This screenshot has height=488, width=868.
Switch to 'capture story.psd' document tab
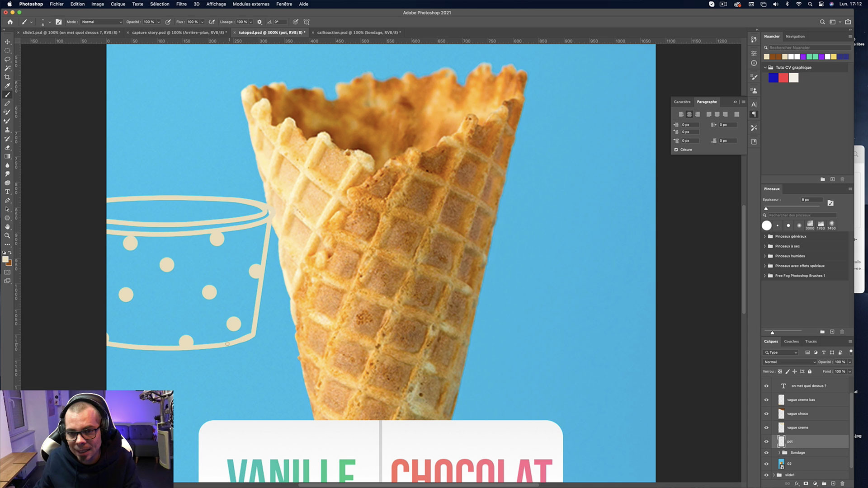179,33
